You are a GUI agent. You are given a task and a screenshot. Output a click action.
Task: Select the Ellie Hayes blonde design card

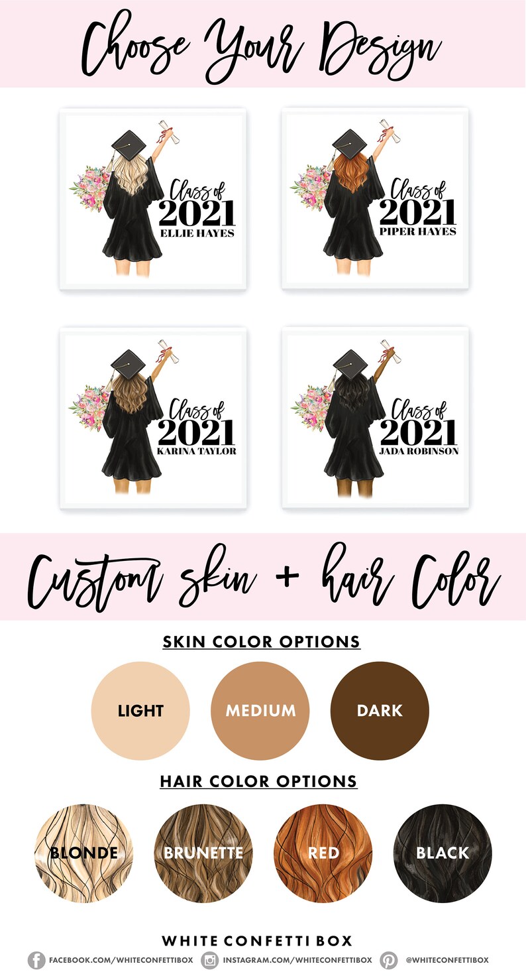153,199
